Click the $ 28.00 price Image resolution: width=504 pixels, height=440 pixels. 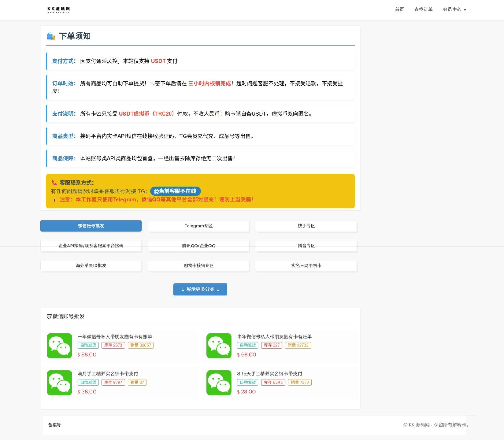coord(246,392)
